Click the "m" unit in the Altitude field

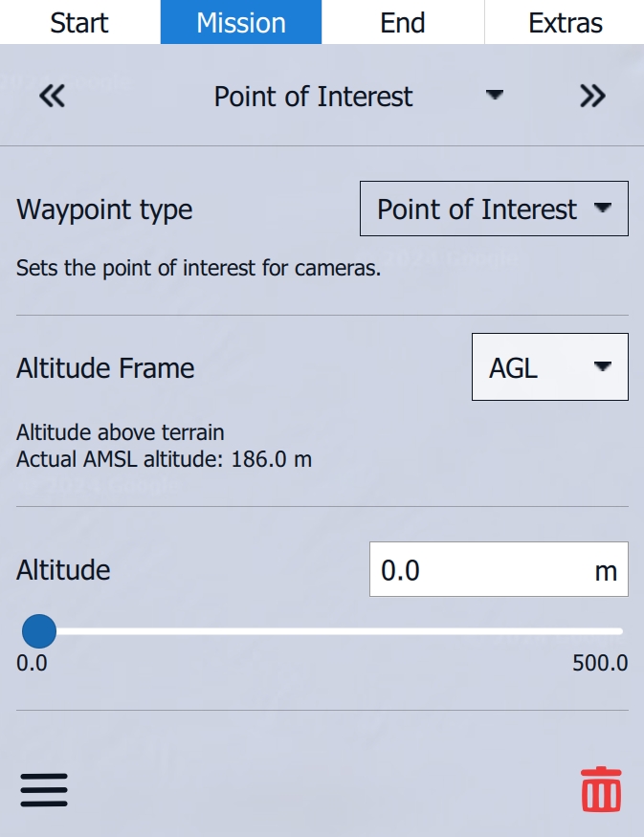click(x=606, y=571)
